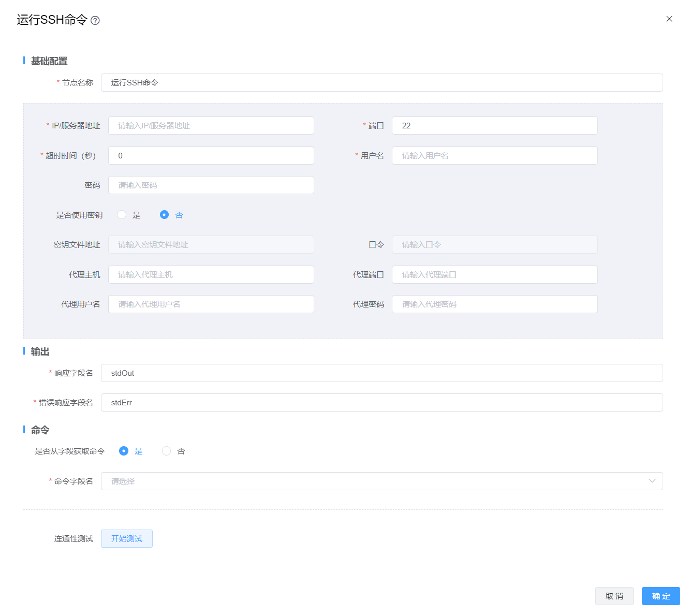Select 否 for 是否使用密钥
This screenshot has width=689, height=616.
point(165,215)
